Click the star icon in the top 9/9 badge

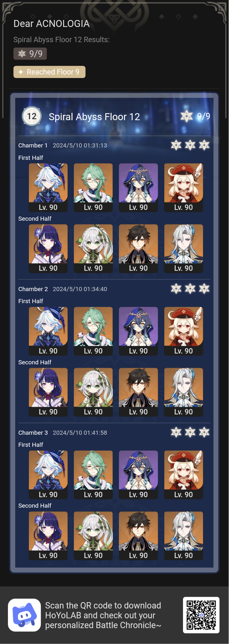pos(22,54)
